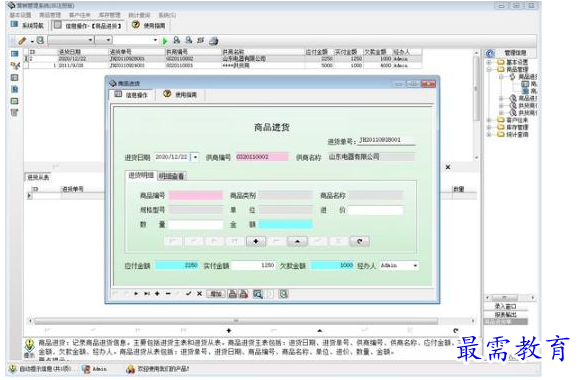
Task: Click the 数量 input field in the dialog
Action: point(196,224)
